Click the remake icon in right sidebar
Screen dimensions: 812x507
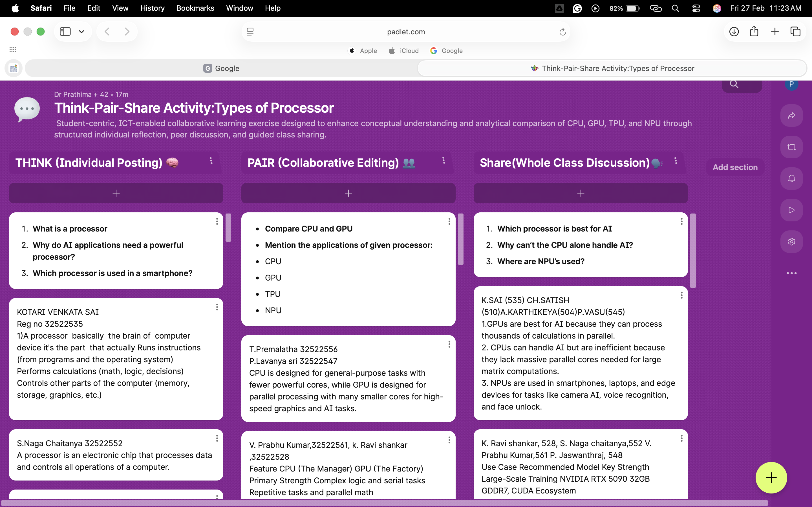coord(791,147)
